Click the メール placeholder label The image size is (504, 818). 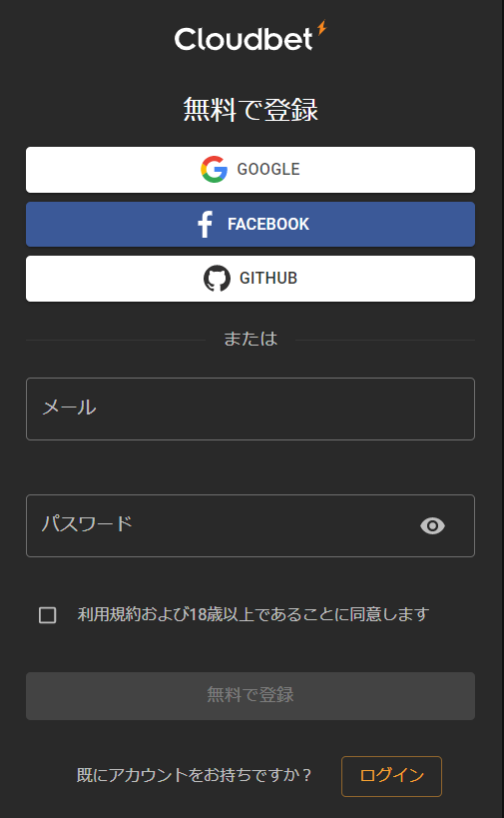pos(69,408)
